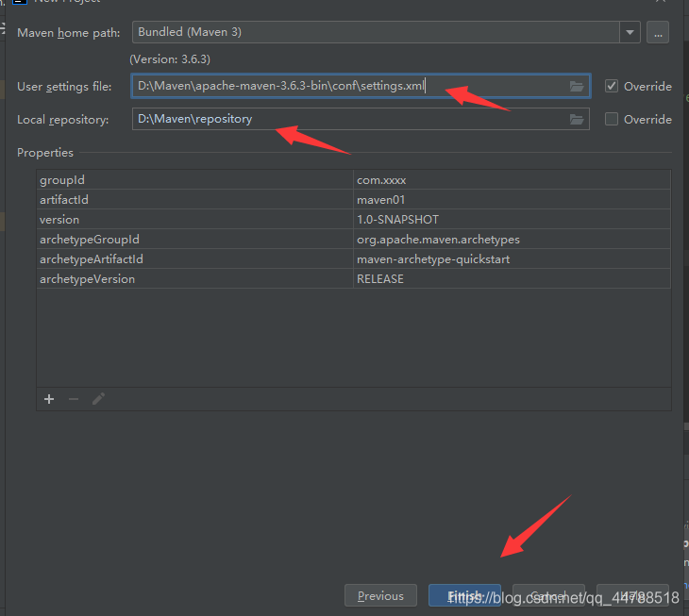The width and height of the screenshot is (689, 616).
Task: Open the Maven home path dropdown
Action: tap(630, 32)
